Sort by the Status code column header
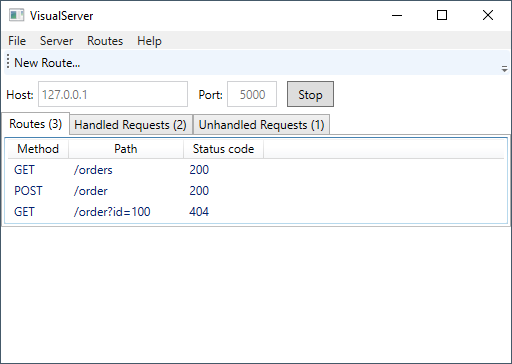The width and height of the screenshot is (512, 364). point(223,149)
